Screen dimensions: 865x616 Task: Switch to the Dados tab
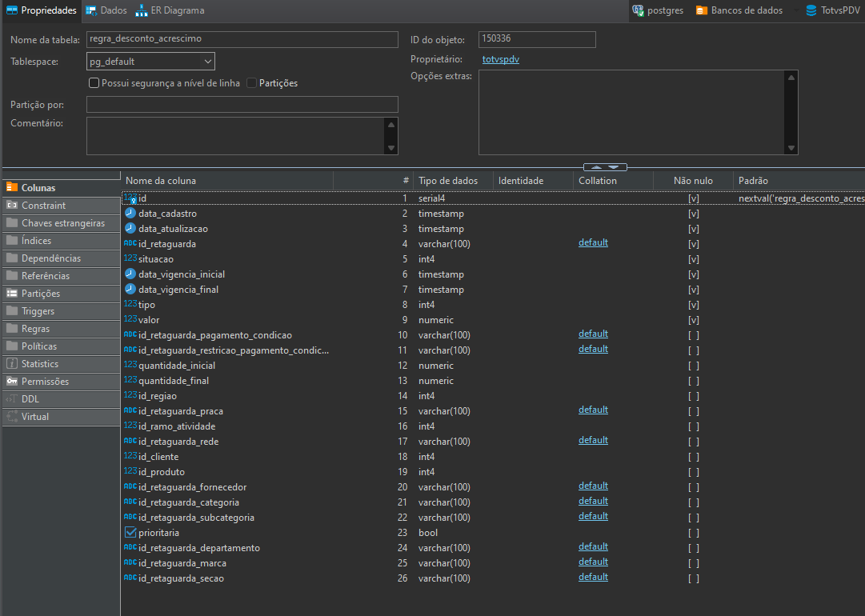(x=106, y=10)
